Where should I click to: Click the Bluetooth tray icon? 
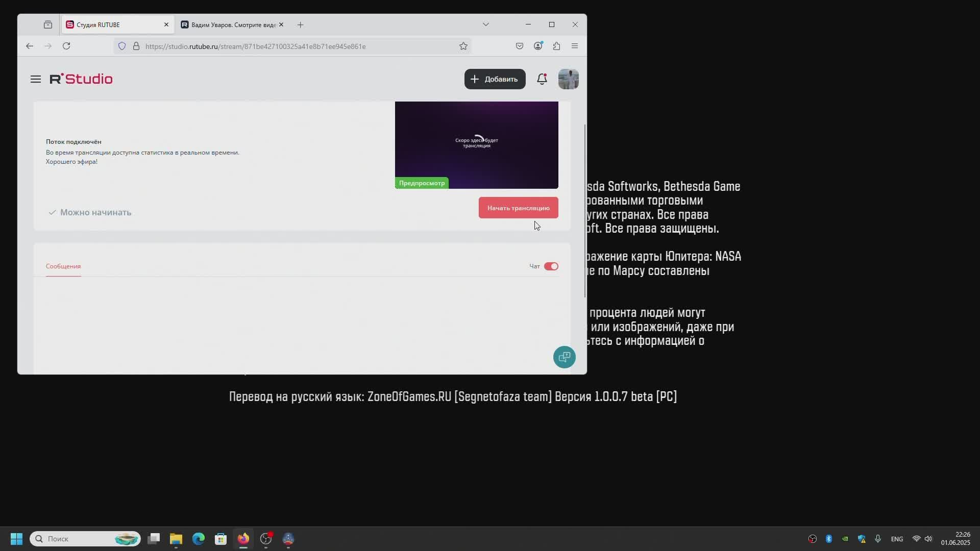(x=829, y=539)
